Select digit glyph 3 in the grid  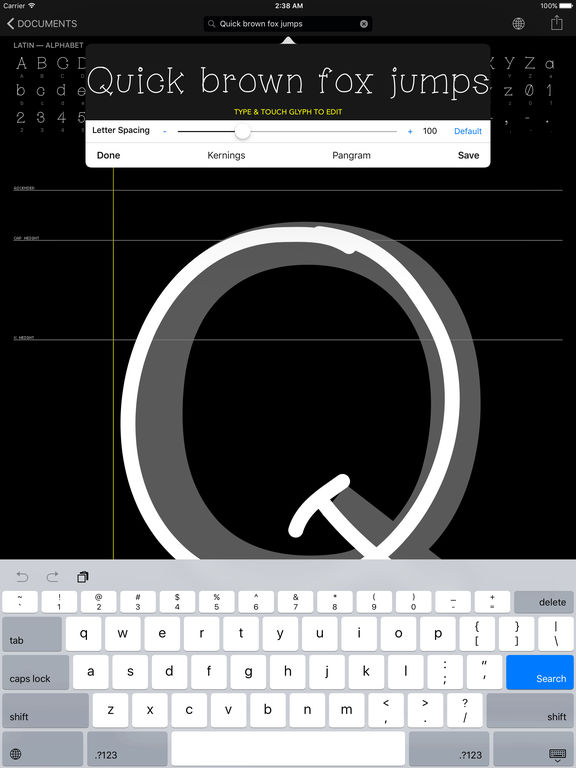41,118
